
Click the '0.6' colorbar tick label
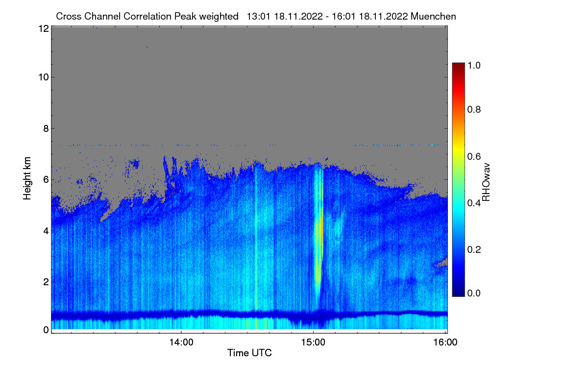[x=473, y=156]
